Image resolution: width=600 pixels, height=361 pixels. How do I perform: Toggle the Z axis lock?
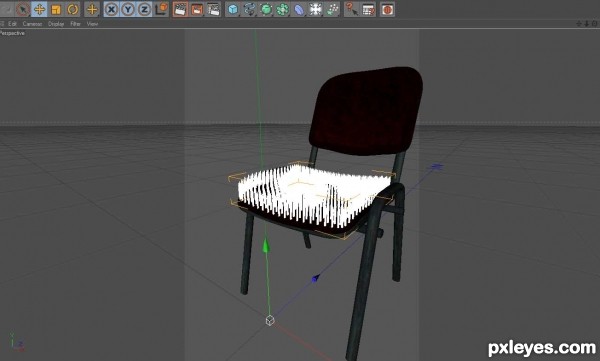click(x=144, y=9)
